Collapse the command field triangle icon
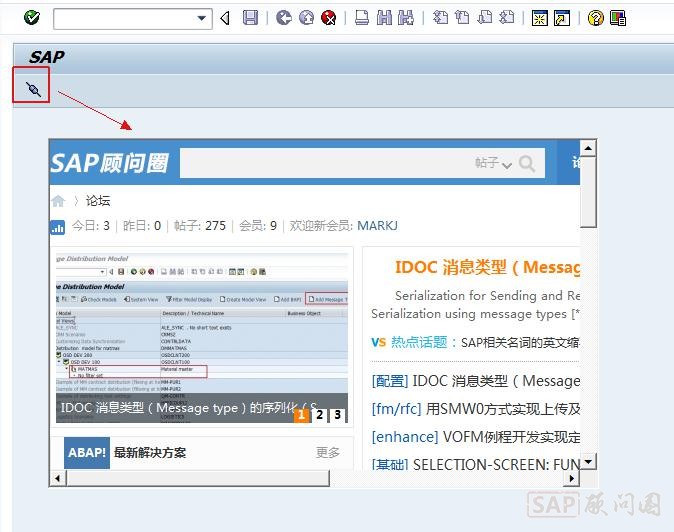 tap(225, 18)
